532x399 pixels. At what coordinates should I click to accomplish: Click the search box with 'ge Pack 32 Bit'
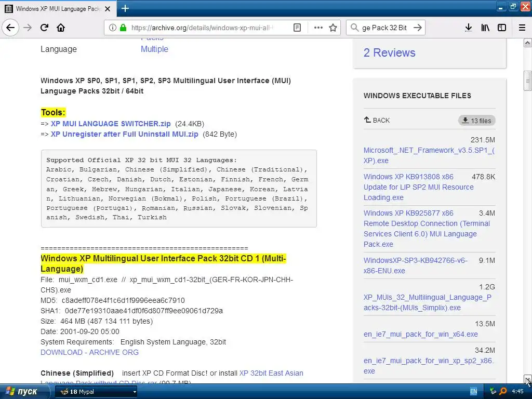click(384, 28)
